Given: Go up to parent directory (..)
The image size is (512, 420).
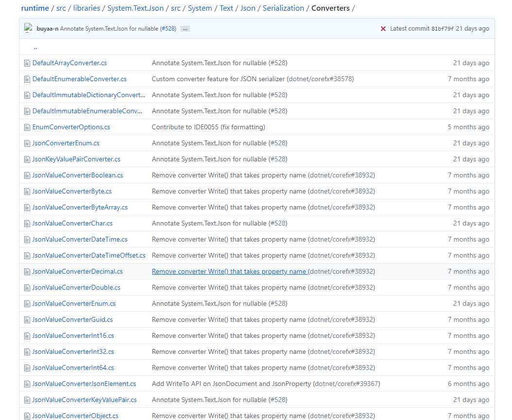Looking at the screenshot, I should pos(35,47).
